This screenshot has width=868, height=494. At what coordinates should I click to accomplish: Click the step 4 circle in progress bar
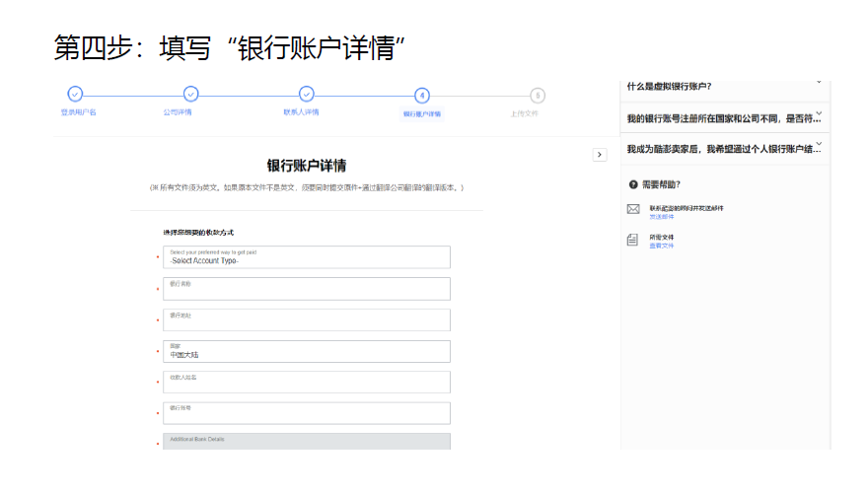tap(422, 96)
